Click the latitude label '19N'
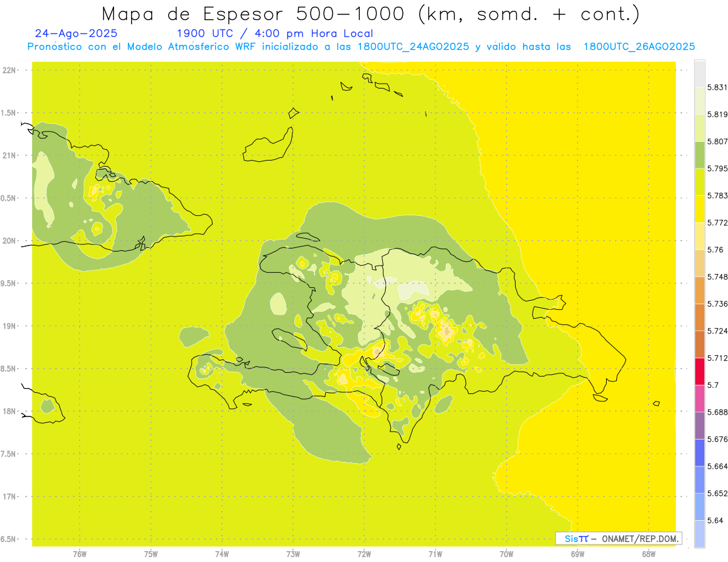The height and width of the screenshot is (562, 728). pyautogui.click(x=9, y=326)
